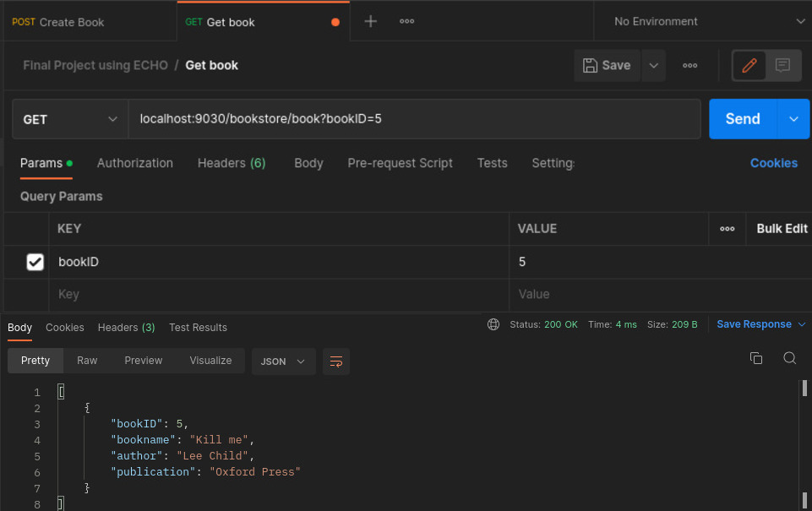Click the request options ellipsis beside Save

pos(689,65)
